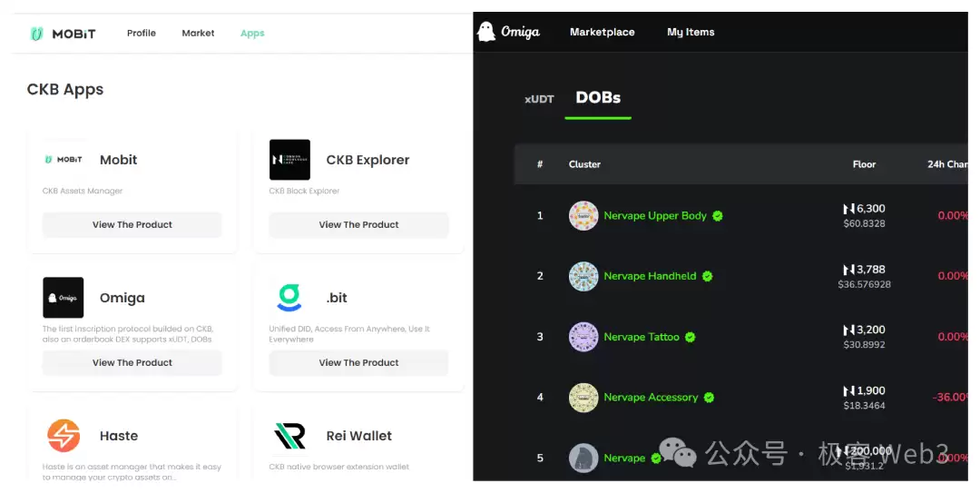
Task: Select the floor price 6,300
Action: [865, 209]
